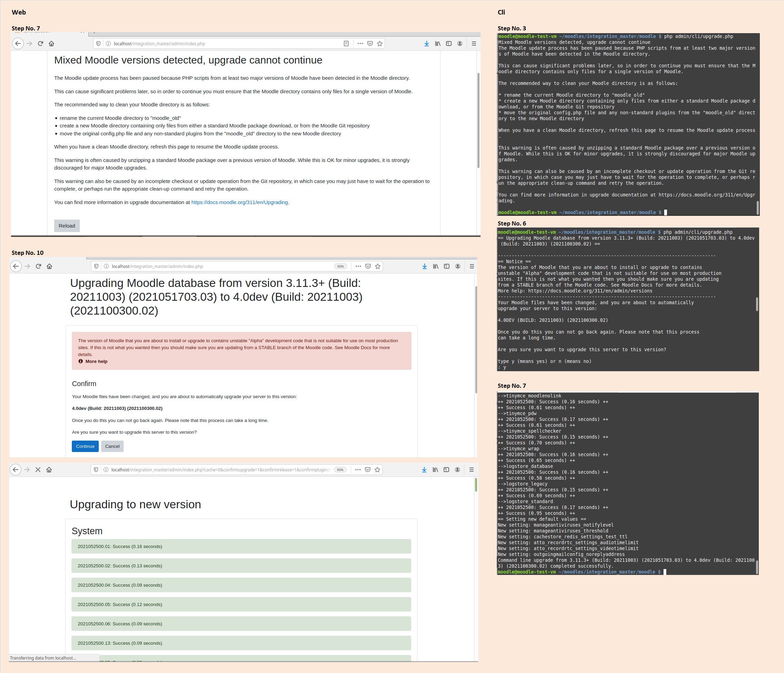Open library icon in Upgrading to new version browser
This screenshot has width=784, height=673.
click(x=435, y=469)
